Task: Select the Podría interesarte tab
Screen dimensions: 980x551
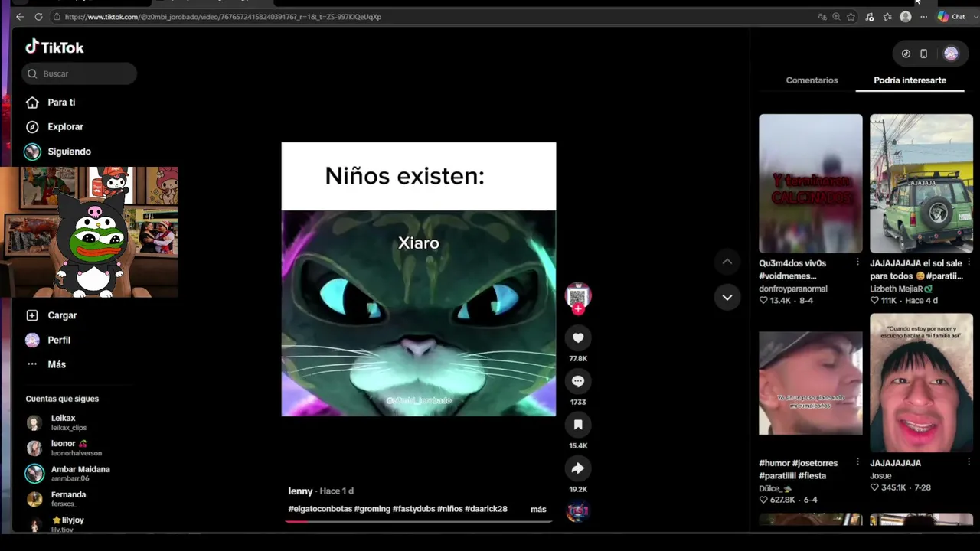Action: 910,80
